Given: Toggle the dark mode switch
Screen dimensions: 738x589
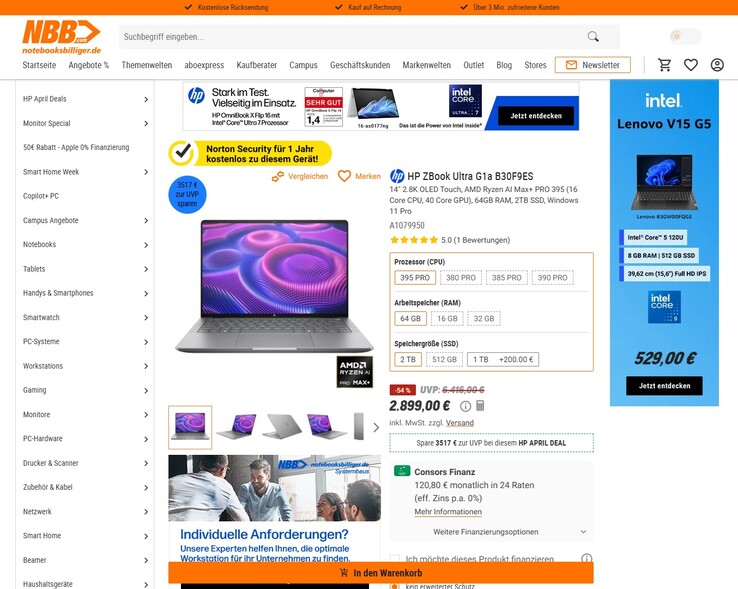Looking at the screenshot, I should pyautogui.click(x=685, y=36).
